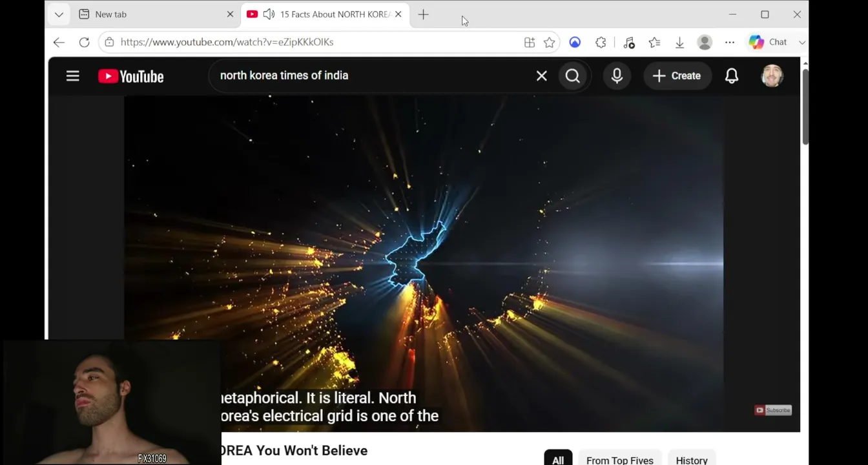The image size is (868, 465).
Task: Open the media control music-note icon
Action: 629,42
